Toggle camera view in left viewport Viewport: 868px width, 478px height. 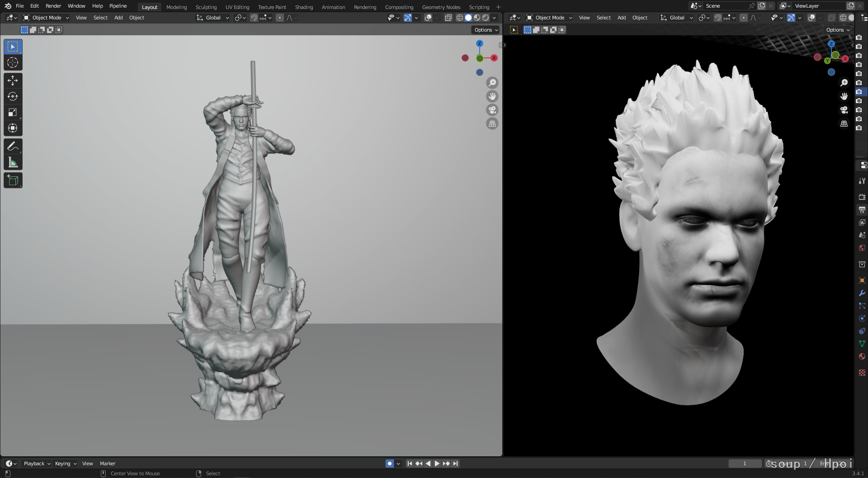tap(492, 110)
